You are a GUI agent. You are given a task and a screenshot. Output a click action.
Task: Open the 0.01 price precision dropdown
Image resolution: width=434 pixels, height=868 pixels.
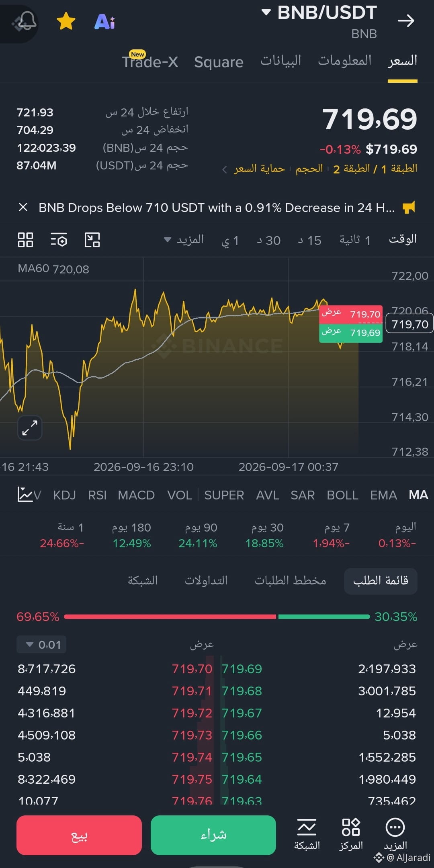tap(41, 644)
